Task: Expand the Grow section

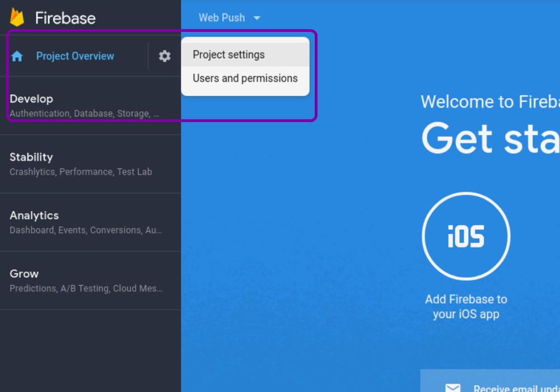Action: click(x=90, y=281)
